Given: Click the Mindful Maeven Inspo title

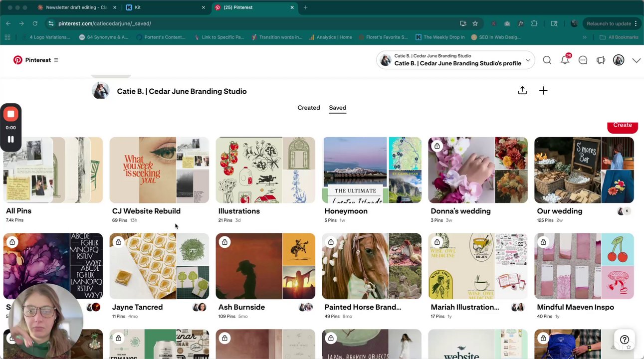Looking at the screenshot, I should pos(575,307).
